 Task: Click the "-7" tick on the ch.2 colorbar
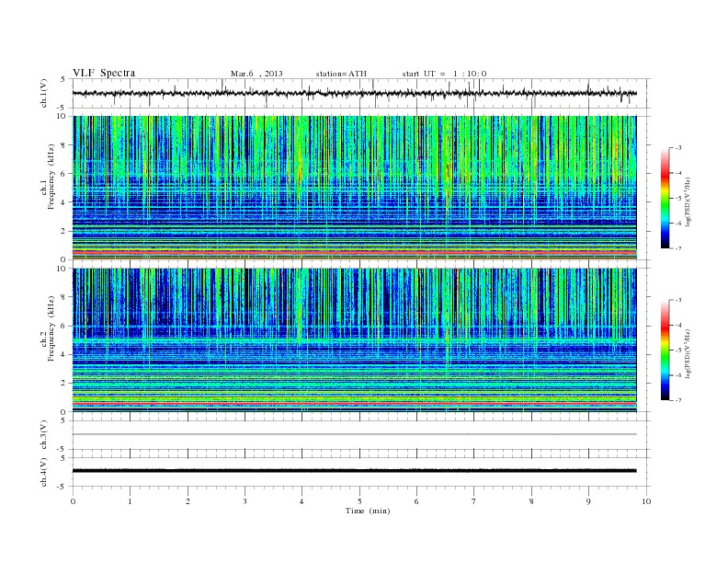tap(678, 400)
